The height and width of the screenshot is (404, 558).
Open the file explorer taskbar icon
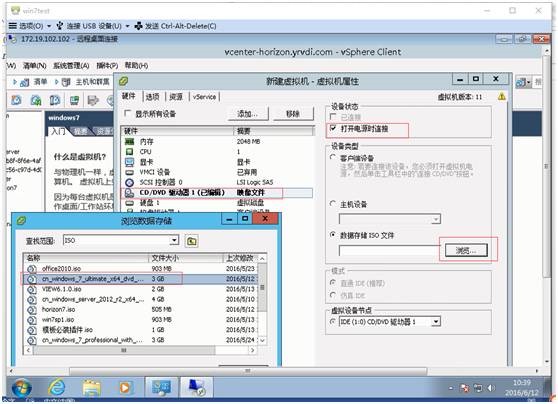coord(91,387)
